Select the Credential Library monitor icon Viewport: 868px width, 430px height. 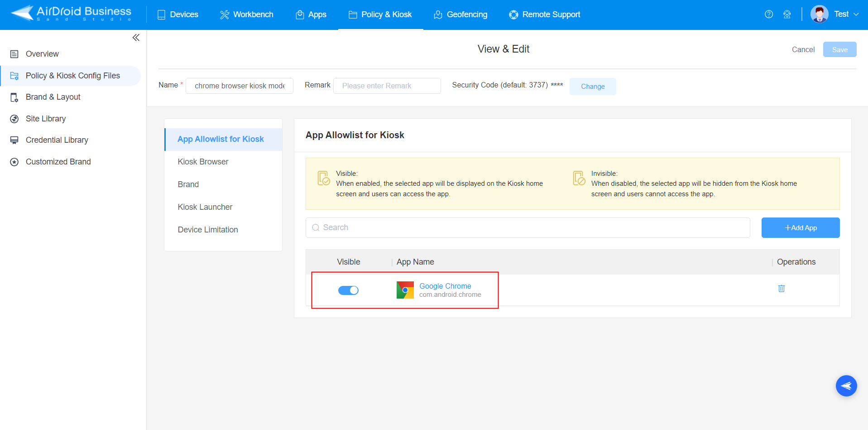coord(14,140)
